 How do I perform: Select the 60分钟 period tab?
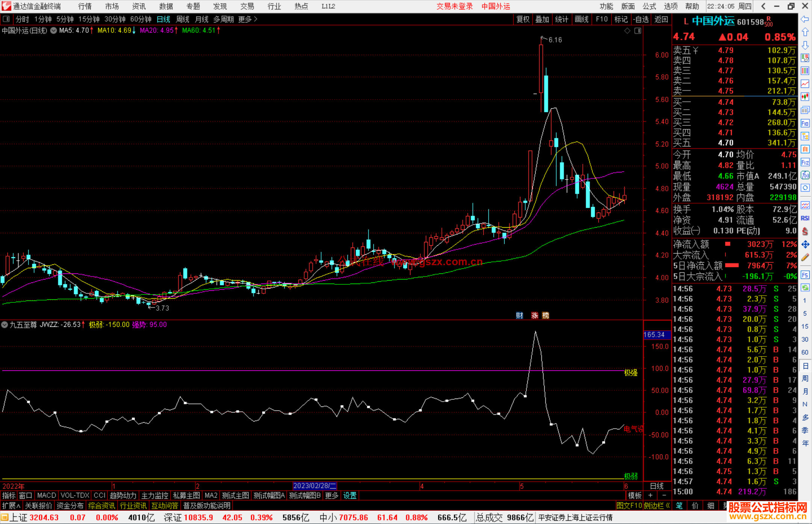click(141, 19)
